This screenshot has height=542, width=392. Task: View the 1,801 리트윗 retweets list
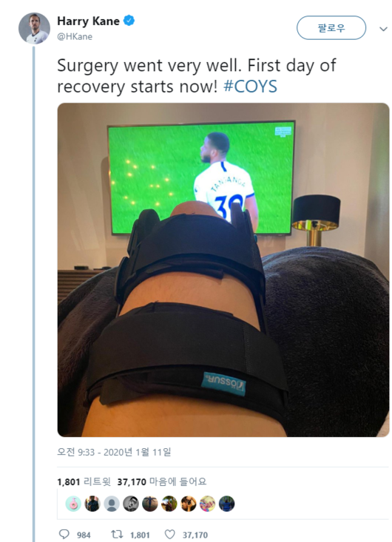pyautogui.click(x=84, y=481)
